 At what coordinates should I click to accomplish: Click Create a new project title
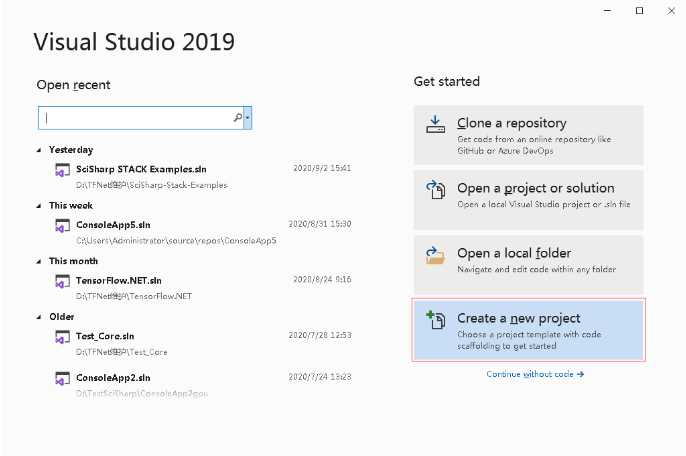(x=519, y=318)
